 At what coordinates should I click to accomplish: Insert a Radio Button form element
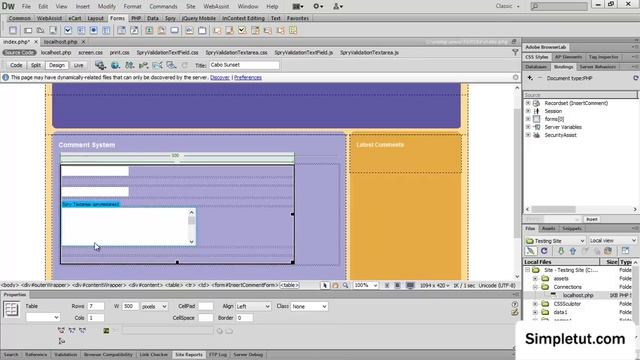pyautogui.click(x=93, y=31)
